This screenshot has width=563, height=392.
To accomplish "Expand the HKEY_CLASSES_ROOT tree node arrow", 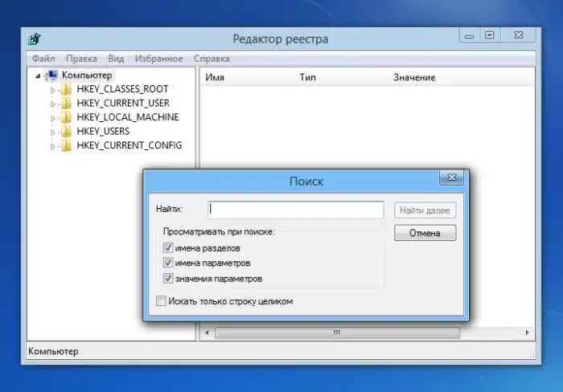I will pos(53,90).
